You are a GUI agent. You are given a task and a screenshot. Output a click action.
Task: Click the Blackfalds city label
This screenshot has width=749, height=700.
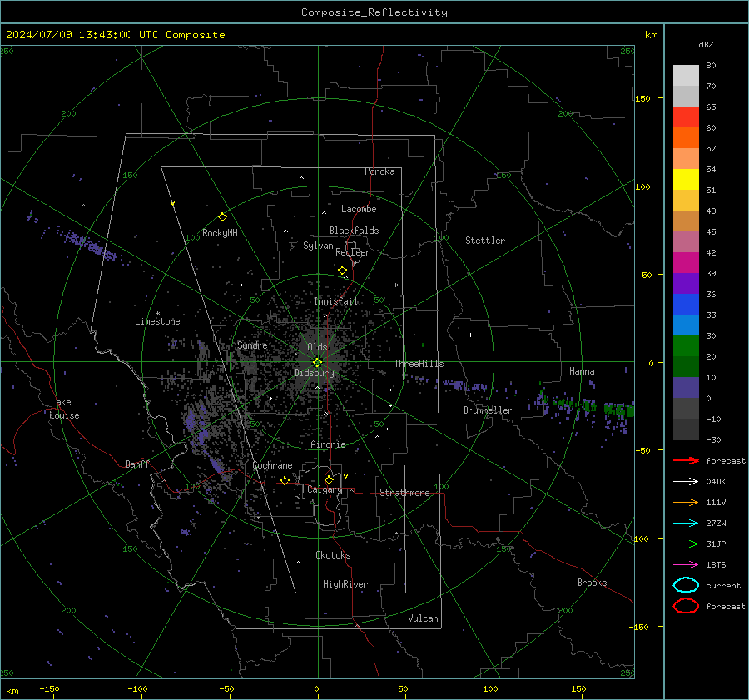354,231
